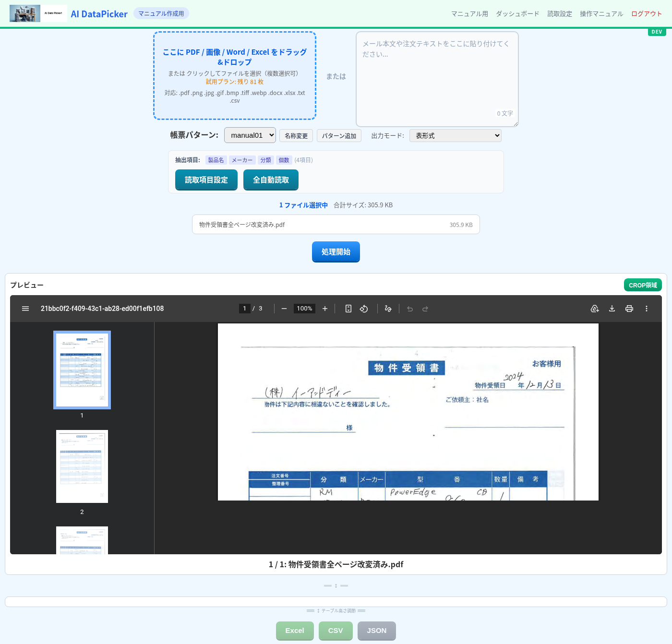Click the ログアウト link
Viewport: 672px width, 644px height.
[647, 14]
